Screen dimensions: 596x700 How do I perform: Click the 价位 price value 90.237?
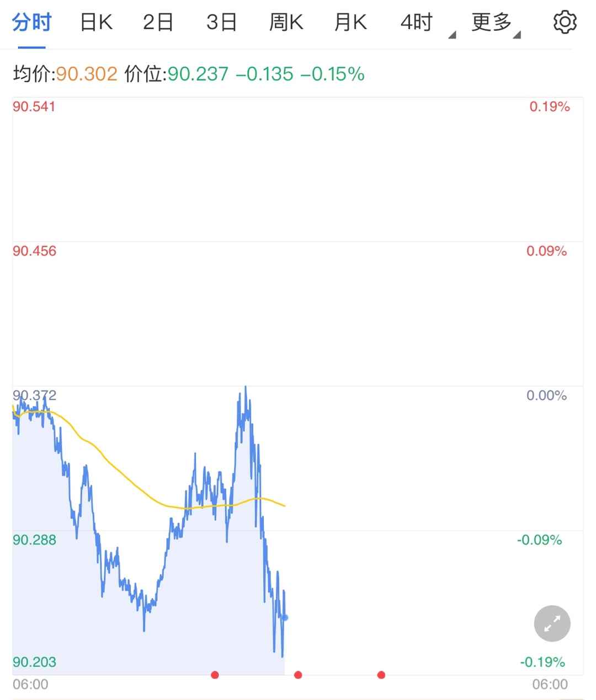tap(198, 74)
